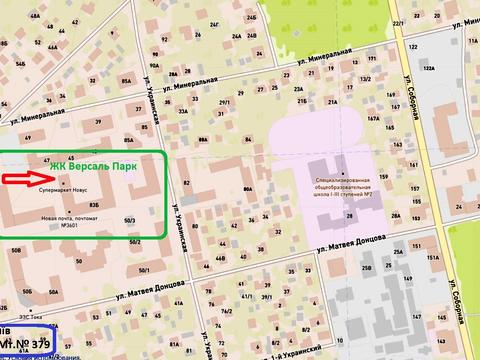Select building number 21A
The image size is (480, 360).
coord(332,102)
